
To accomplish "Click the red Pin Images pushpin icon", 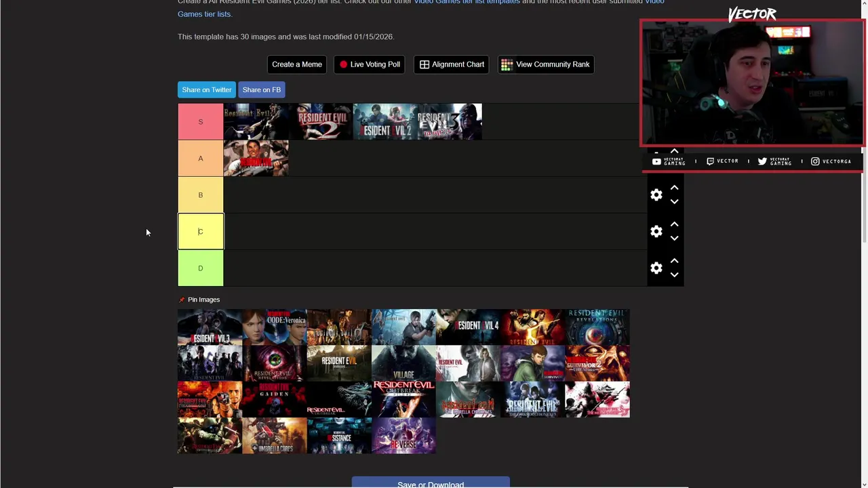I will (182, 300).
